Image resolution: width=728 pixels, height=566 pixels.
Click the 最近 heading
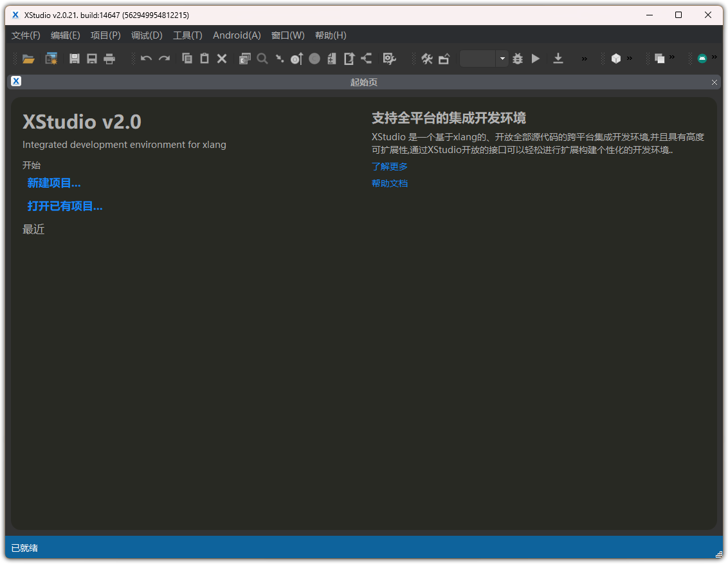pos(33,230)
